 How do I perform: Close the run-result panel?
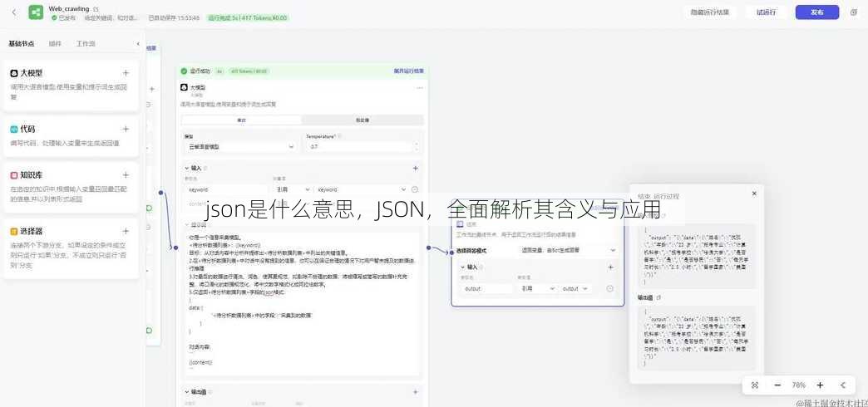[x=754, y=194]
